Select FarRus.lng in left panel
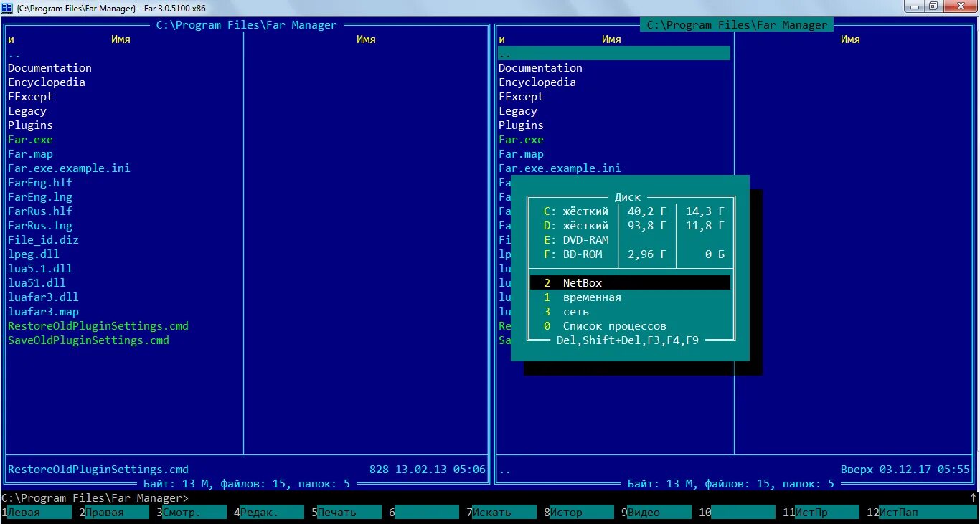 [x=40, y=226]
